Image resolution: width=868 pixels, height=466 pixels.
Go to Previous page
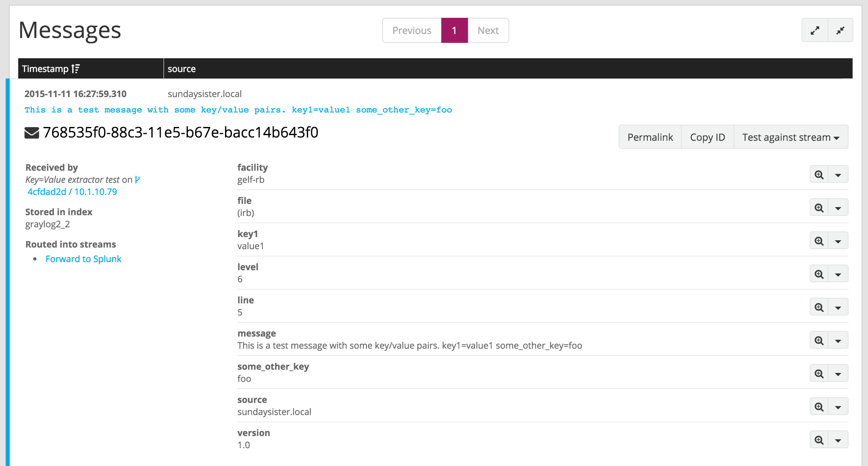pyautogui.click(x=412, y=31)
